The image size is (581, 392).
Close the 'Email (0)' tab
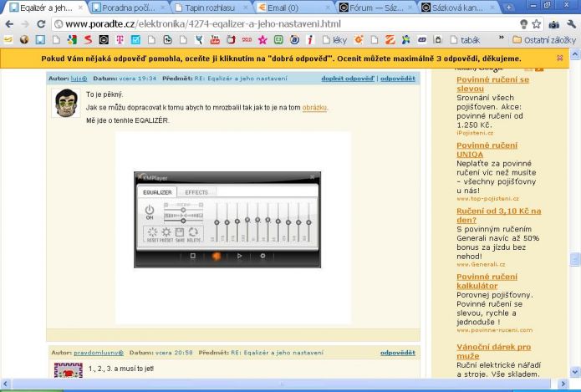pyautogui.click(x=328, y=8)
